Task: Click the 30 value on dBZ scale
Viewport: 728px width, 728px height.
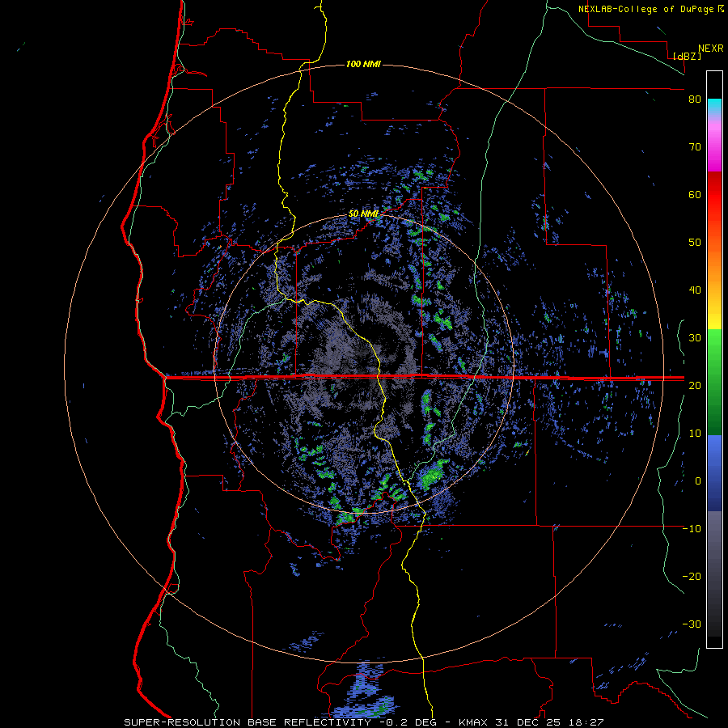Action: pyautogui.click(x=695, y=338)
